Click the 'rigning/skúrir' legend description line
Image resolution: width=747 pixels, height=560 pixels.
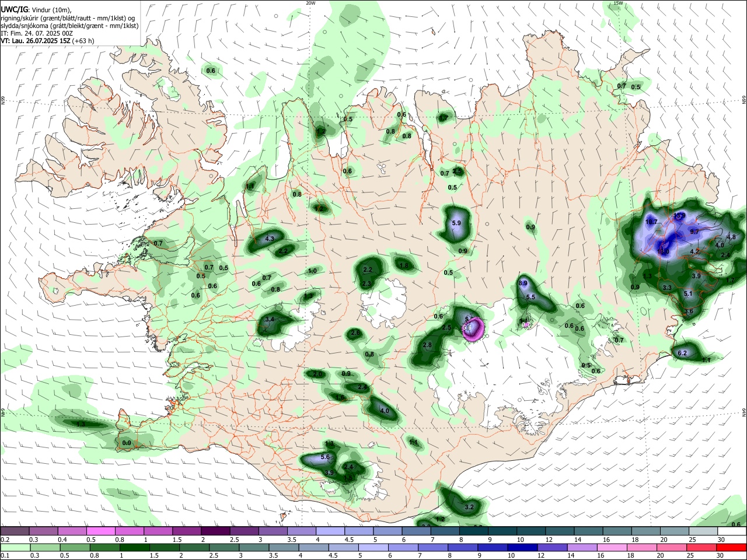pos(68,18)
